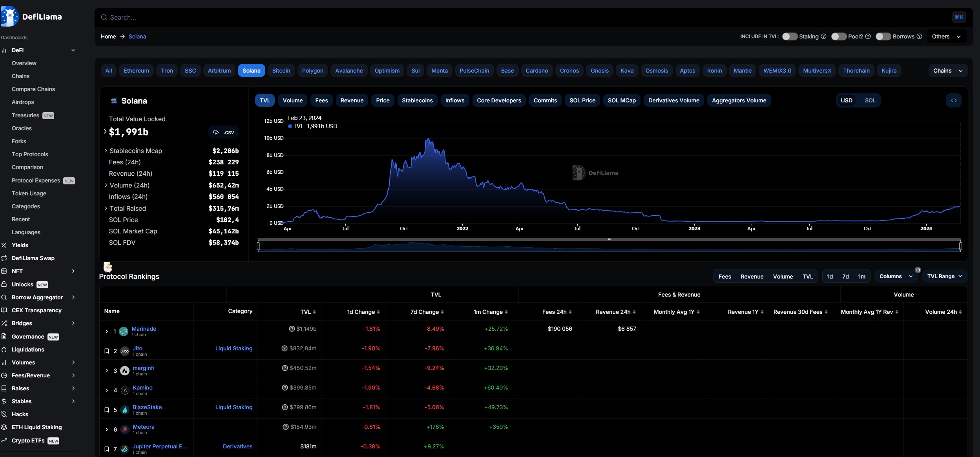Click the Solana chain logo icon
Image resolution: width=980 pixels, height=457 pixels.
point(114,101)
